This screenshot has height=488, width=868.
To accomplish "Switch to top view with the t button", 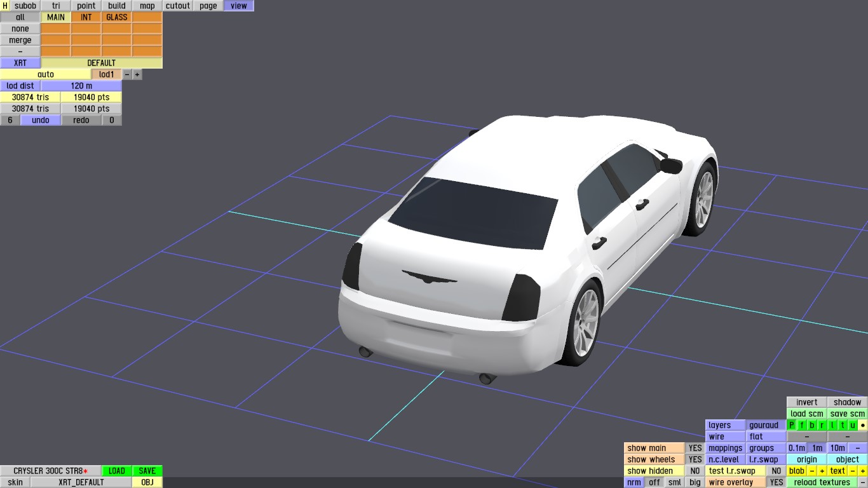I will [843, 425].
